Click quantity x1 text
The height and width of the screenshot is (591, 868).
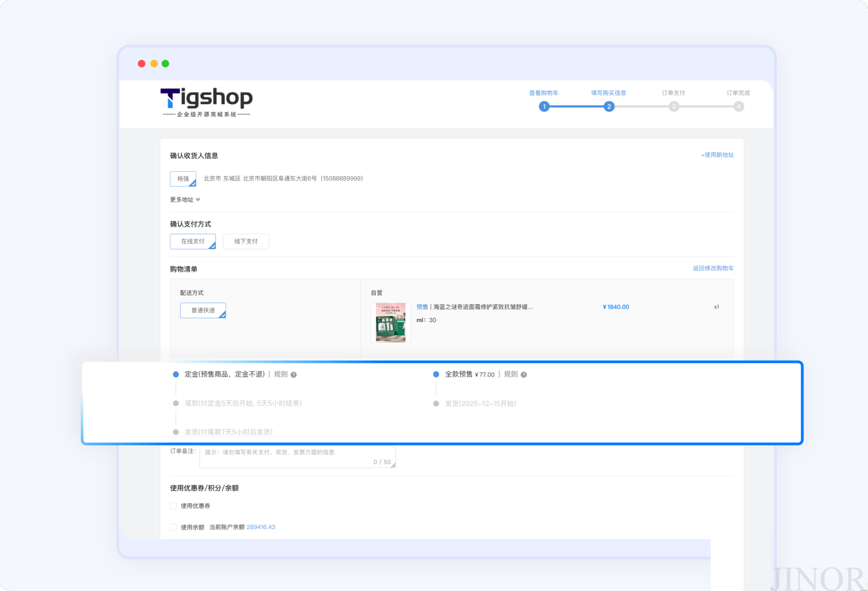tap(717, 307)
